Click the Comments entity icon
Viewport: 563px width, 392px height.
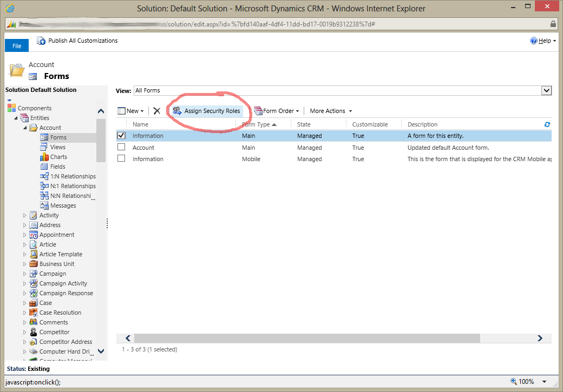click(x=34, y=322)
